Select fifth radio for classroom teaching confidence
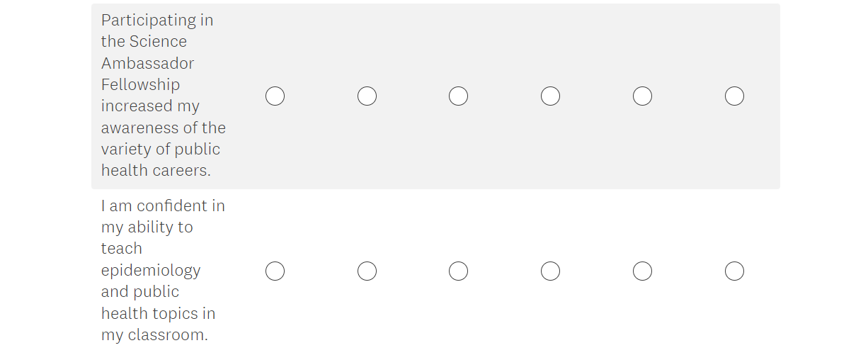This screenshot has width=868, height=360. pos(642,271)
